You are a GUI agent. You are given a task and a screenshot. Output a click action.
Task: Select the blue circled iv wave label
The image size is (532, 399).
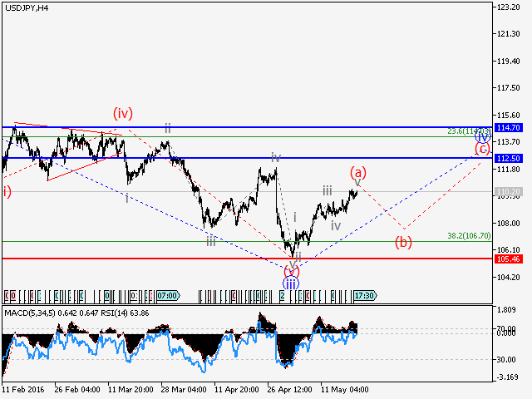[482, 136]
